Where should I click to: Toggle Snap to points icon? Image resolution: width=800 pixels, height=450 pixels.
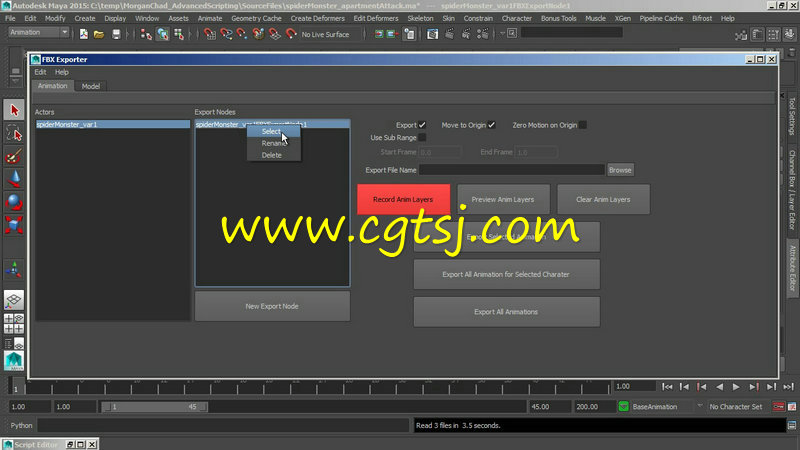pyautogui.click(x=242, y=34)
